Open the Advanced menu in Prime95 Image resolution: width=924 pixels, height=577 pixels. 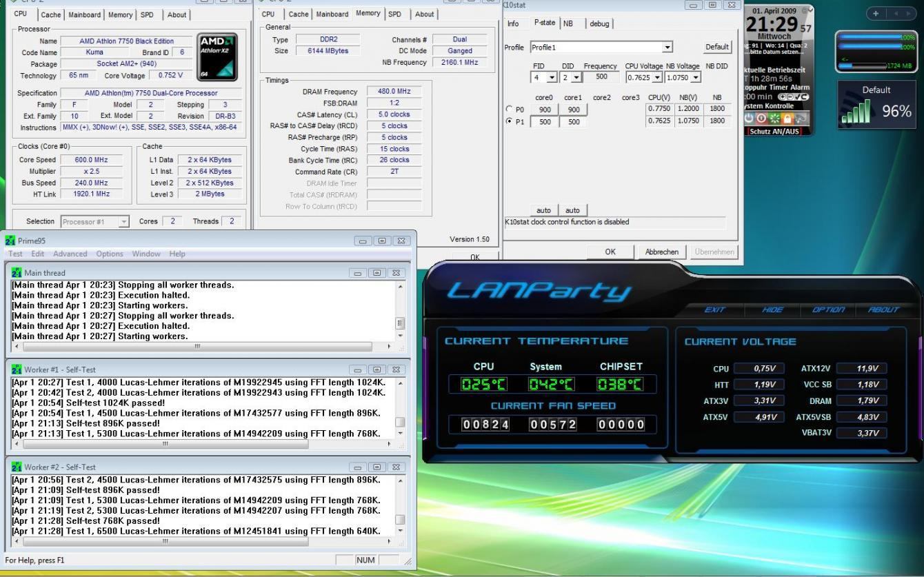point(70,254)
